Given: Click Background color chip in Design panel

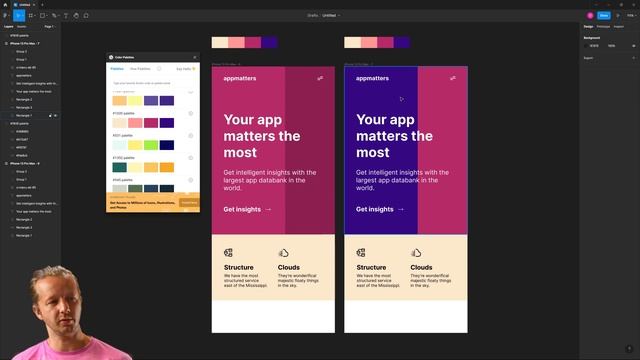Looking at the screenshot, I should (x=586, y=46).
